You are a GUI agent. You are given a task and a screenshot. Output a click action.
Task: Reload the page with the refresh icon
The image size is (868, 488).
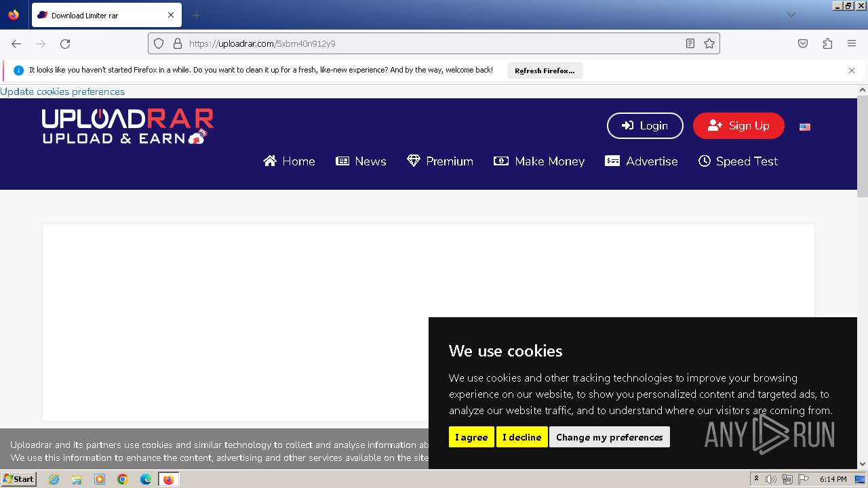pyautogui.click(x=65, y=43)
